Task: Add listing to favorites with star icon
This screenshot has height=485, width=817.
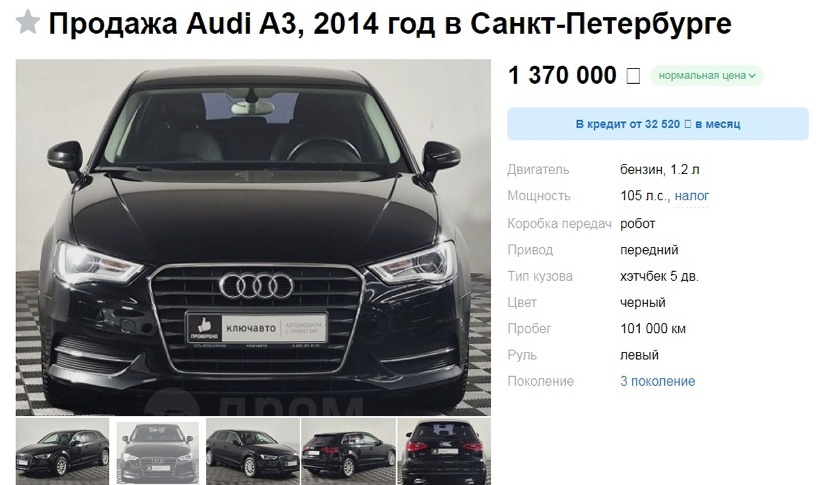Action: [x=28, y=22]
